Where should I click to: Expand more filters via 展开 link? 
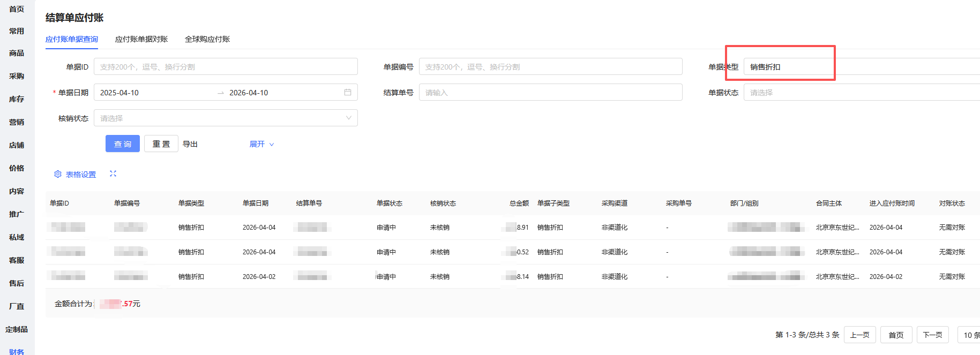(261, 144)
